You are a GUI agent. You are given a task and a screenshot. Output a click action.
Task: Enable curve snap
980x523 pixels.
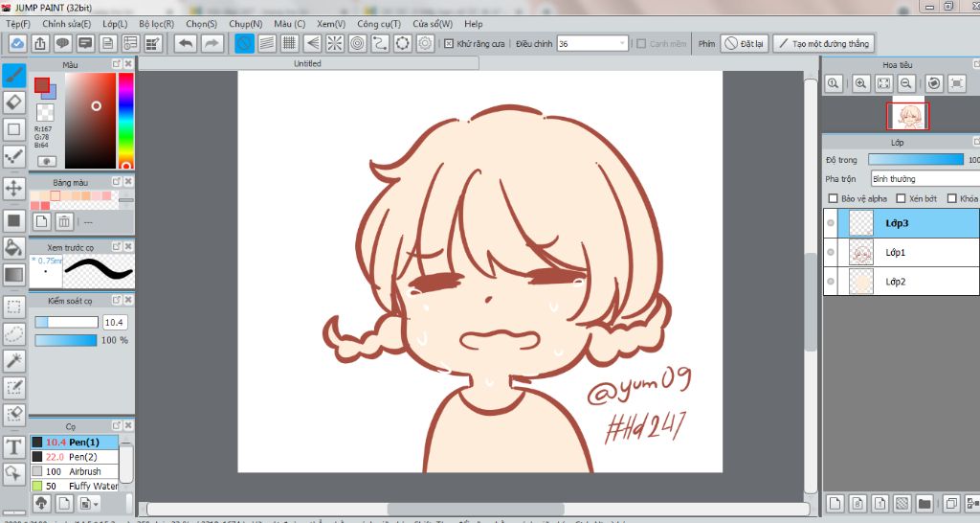pyautogui.click(x=380, y=44)
